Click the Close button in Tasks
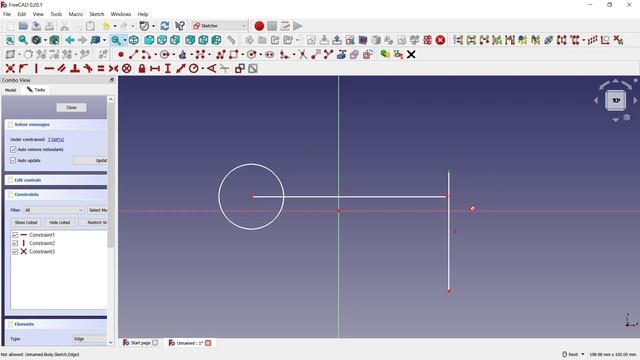This screenshot has width=640, height=360. (x=71, y=107)
